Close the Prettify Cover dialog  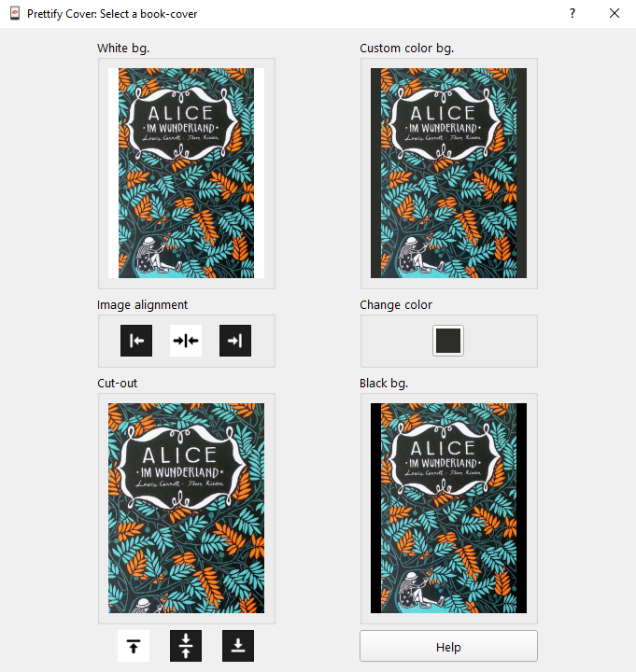click(615, 14)
